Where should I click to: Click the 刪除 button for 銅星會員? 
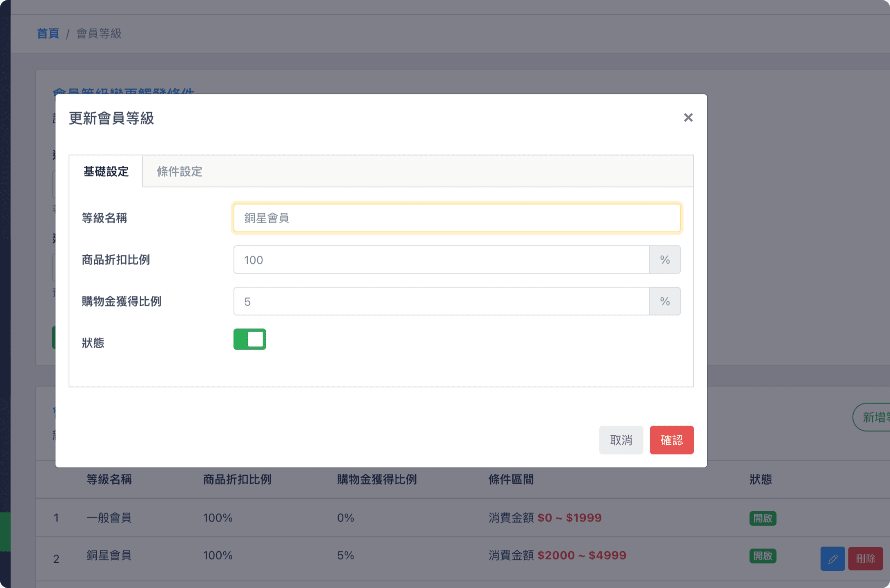coord(865,559)
